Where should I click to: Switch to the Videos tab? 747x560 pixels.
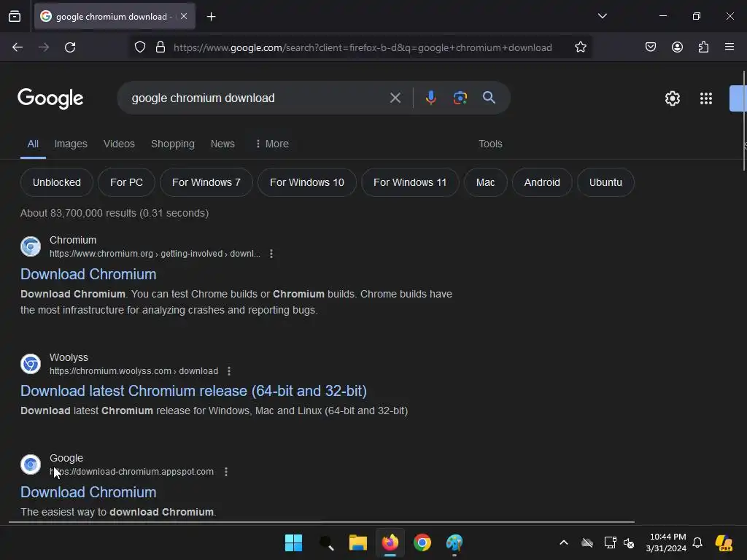pyautogui.click(x=119, y=144)
